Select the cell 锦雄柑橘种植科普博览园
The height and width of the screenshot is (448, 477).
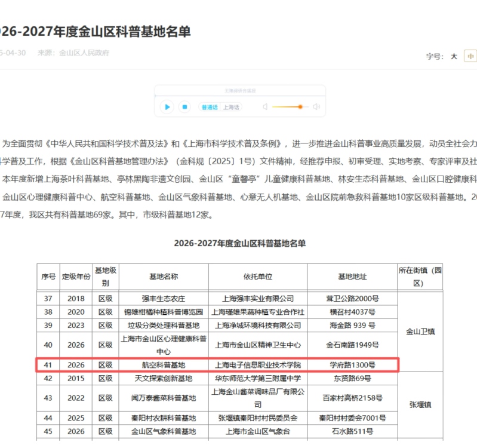coord(164,312)
